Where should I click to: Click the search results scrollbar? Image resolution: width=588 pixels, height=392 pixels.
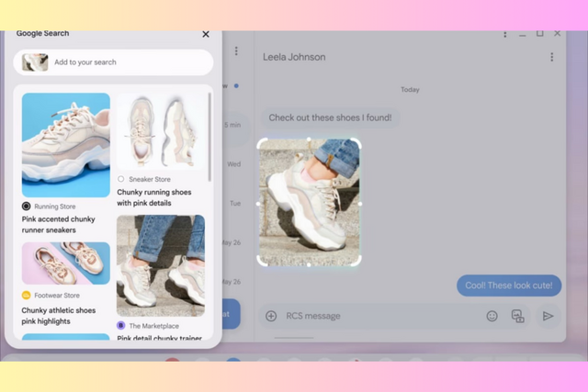[209, 137]
